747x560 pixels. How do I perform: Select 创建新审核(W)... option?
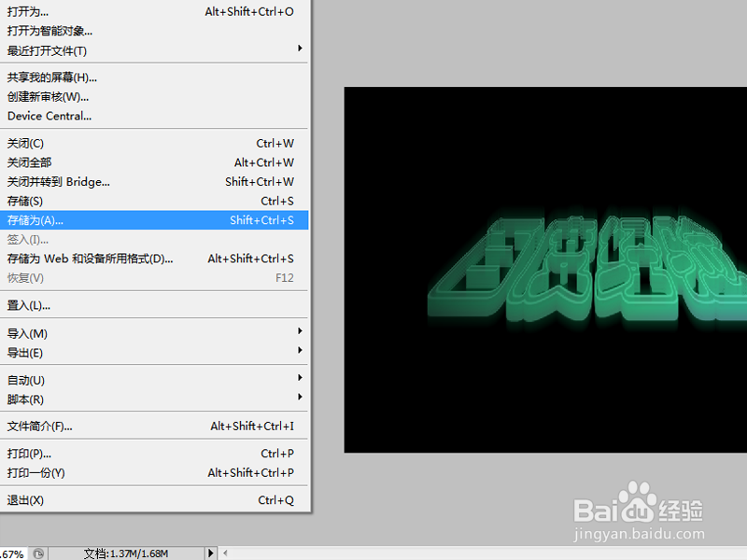point(154,97)
